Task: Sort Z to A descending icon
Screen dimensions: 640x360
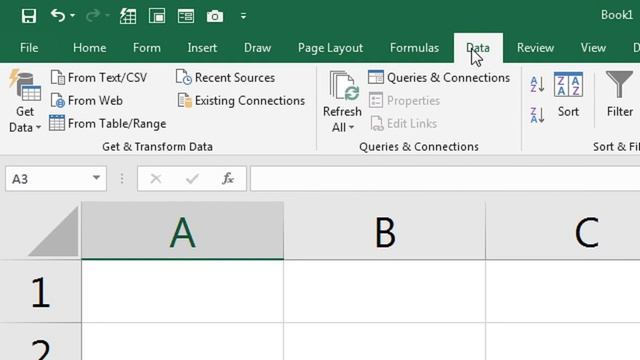Action: [537, 115]
